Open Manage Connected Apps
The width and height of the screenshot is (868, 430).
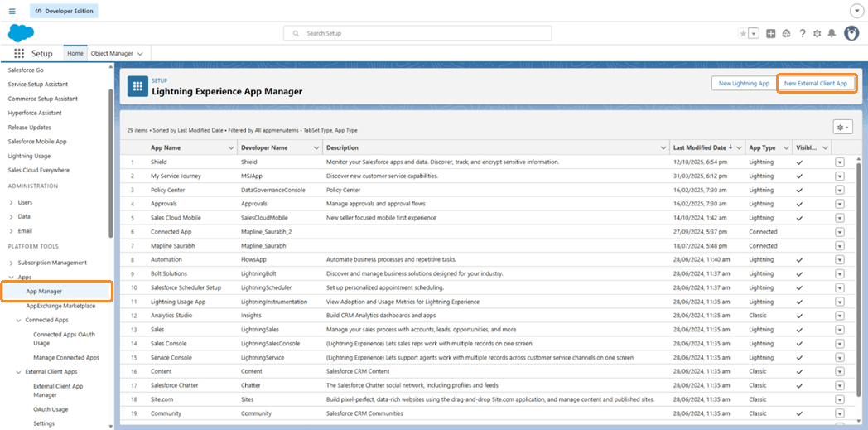[66, 357]
